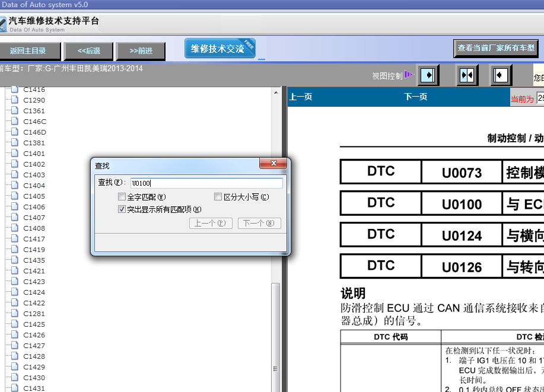Uncheck 突出显示所有匹配项 highlight option
Viewport: 544px width, 392px height.
pyautogui.click(x=122, y=209)
